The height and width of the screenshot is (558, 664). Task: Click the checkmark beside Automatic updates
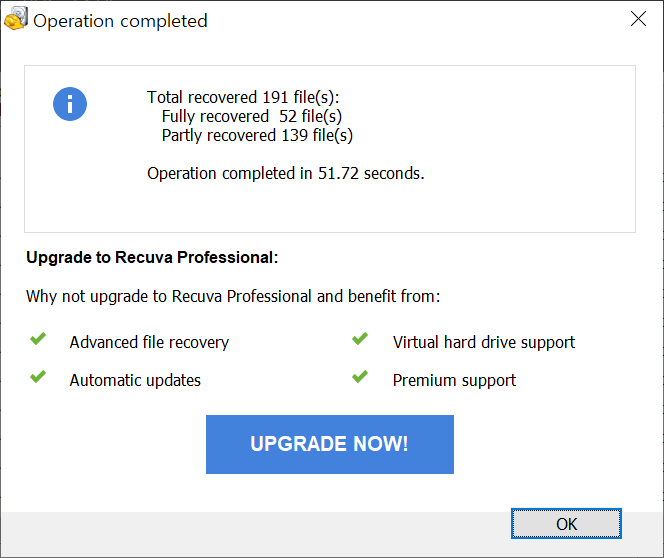tap(38, 376)
